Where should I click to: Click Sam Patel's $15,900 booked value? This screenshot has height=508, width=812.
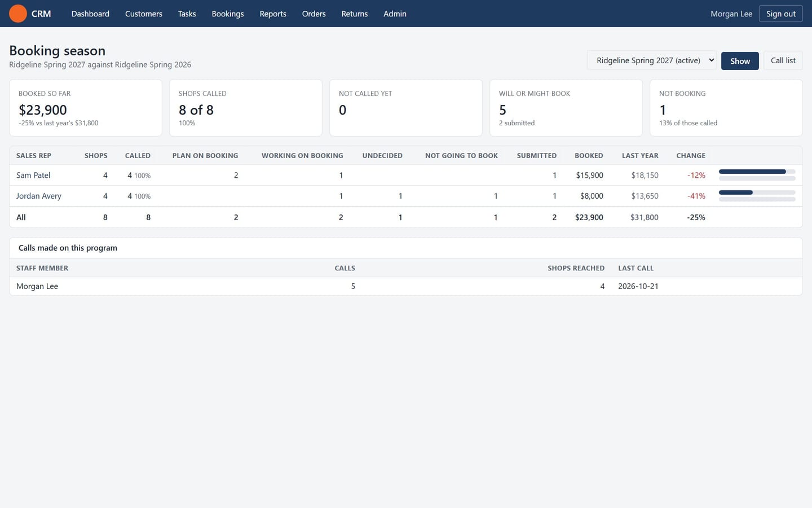tap(589, 175)
